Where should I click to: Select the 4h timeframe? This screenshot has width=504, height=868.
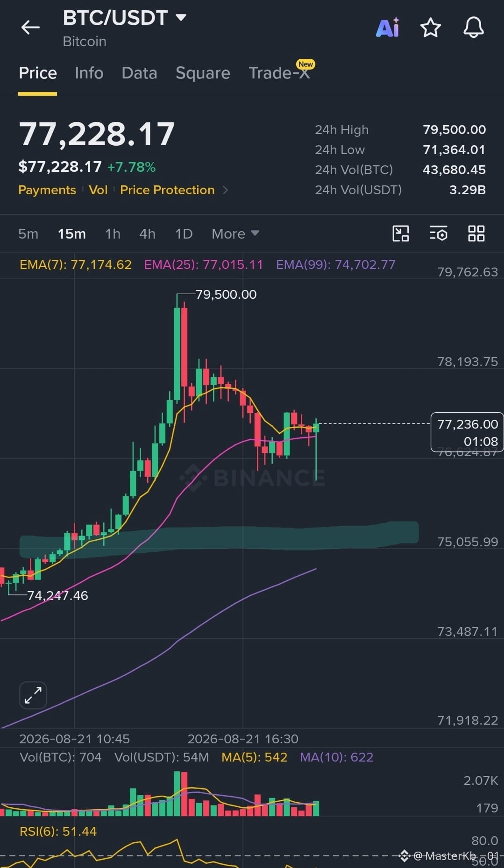147,234
